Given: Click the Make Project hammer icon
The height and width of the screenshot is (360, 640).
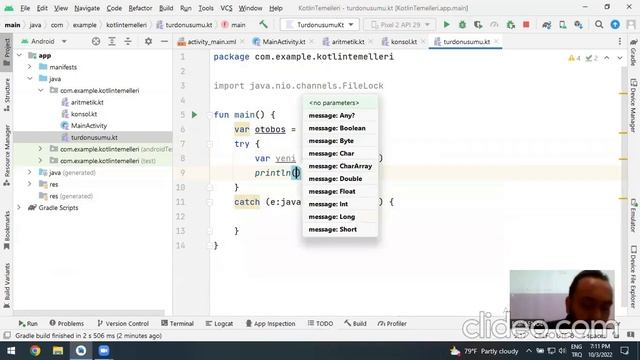Looking at the screenshot, I should (263, 24).
